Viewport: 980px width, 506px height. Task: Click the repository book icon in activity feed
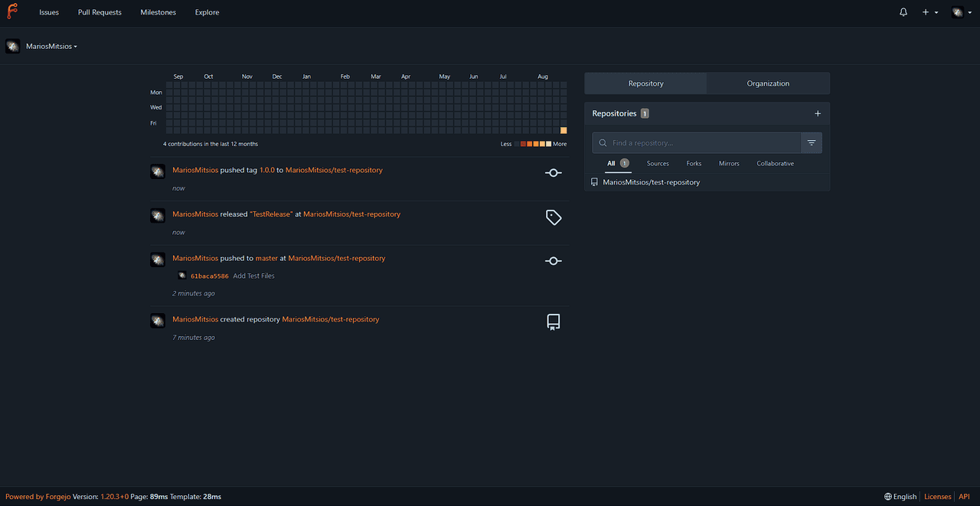(x=554, y=322)
